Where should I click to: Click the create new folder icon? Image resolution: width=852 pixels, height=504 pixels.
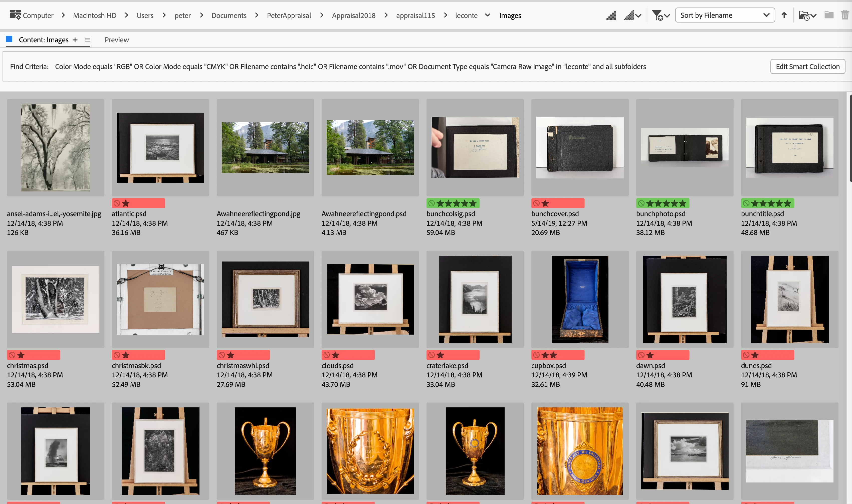(828, 15)
